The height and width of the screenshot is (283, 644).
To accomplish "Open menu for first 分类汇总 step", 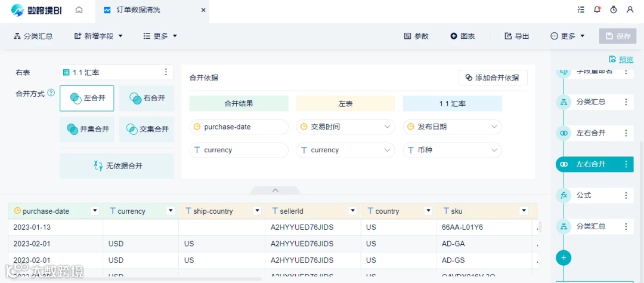I will (626, 102).
